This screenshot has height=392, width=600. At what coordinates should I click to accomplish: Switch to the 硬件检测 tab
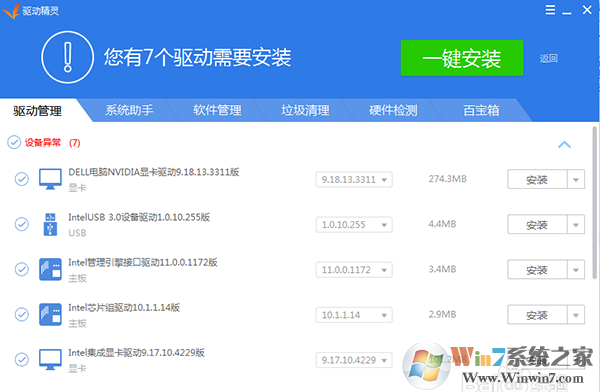(393, 110)
